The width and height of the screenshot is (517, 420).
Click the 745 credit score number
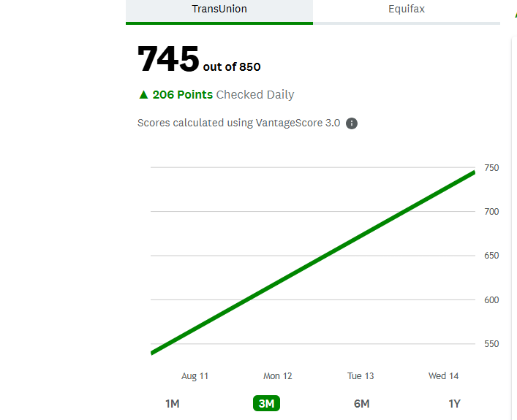click(x=168, y=59)
